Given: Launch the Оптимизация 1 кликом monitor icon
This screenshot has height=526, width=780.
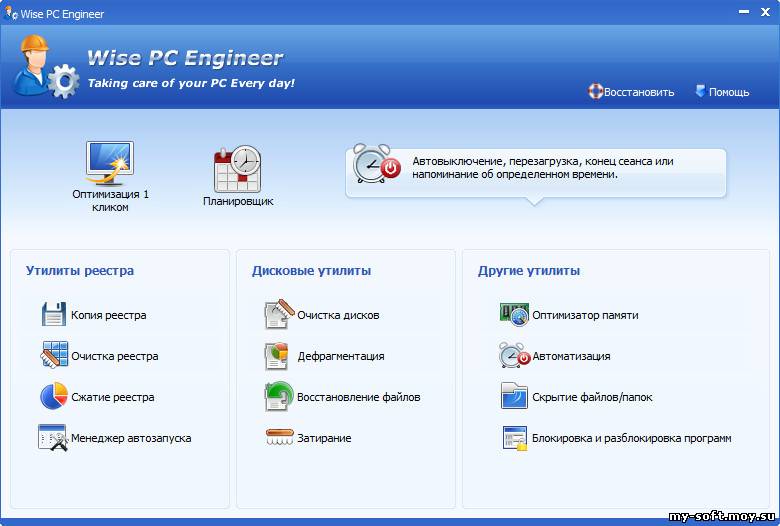Looking at the screenshot, I should click(x=110, y=163).
